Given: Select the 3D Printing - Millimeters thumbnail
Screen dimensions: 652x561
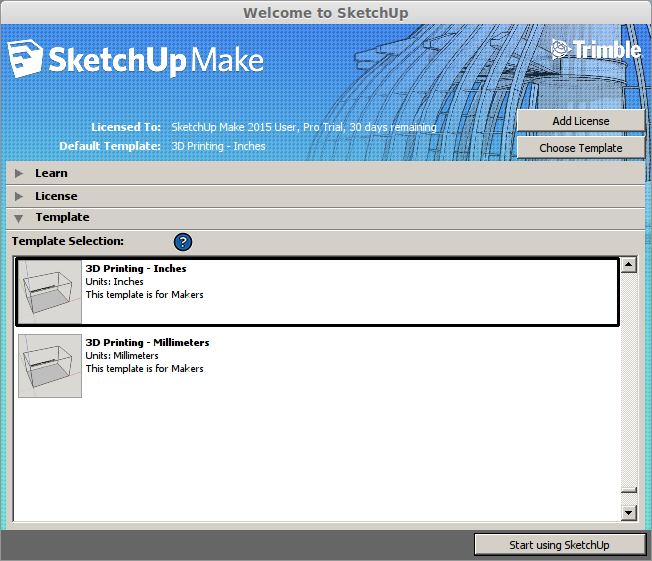Looking at the screenshot, I should [x=50, y=366].
